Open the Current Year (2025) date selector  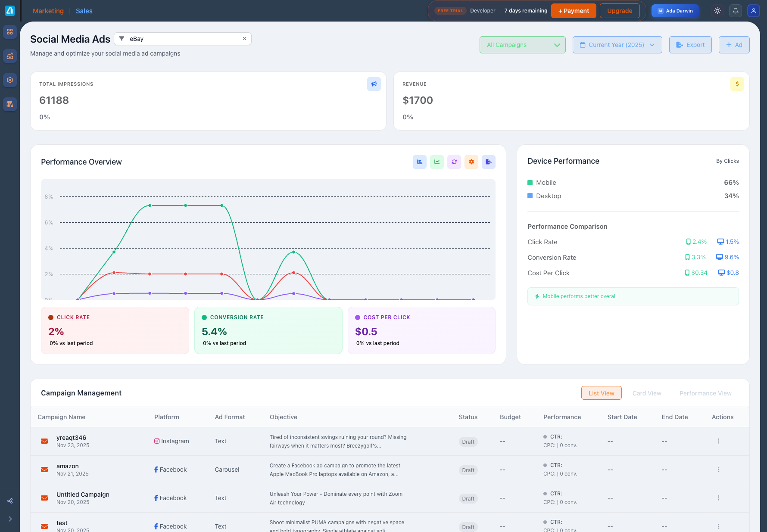click(617, 44)
